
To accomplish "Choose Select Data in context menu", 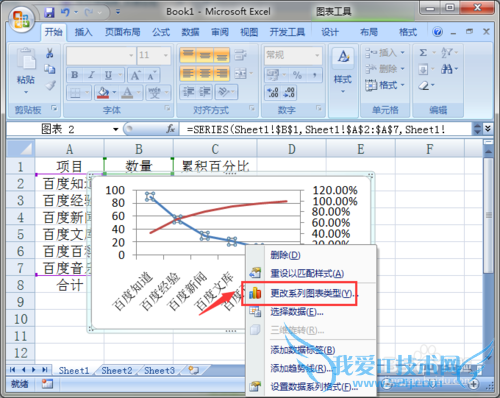I will coord(311,312).
